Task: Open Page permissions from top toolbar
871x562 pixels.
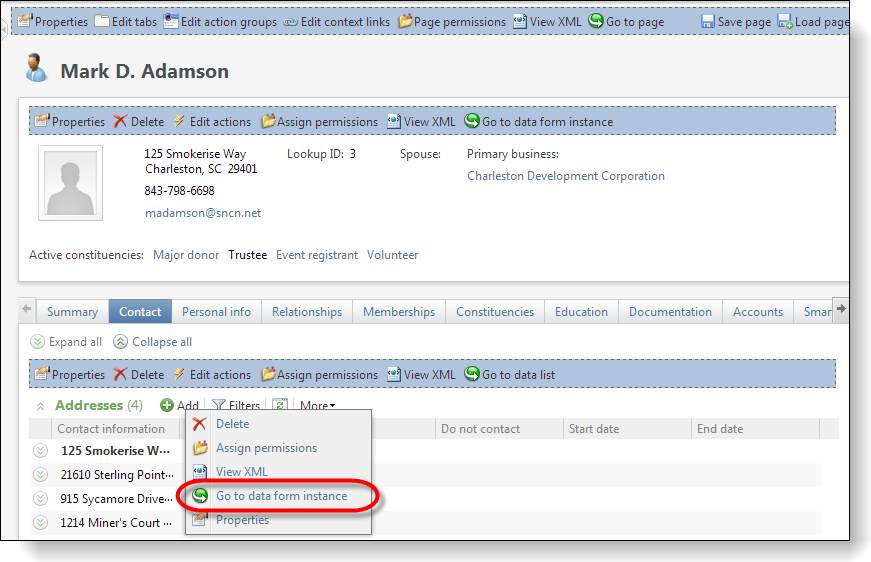Action: coord(405,21)
